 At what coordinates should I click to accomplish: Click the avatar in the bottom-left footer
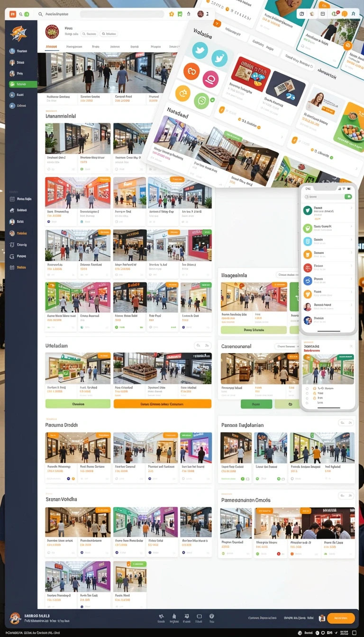click(15, 618)
